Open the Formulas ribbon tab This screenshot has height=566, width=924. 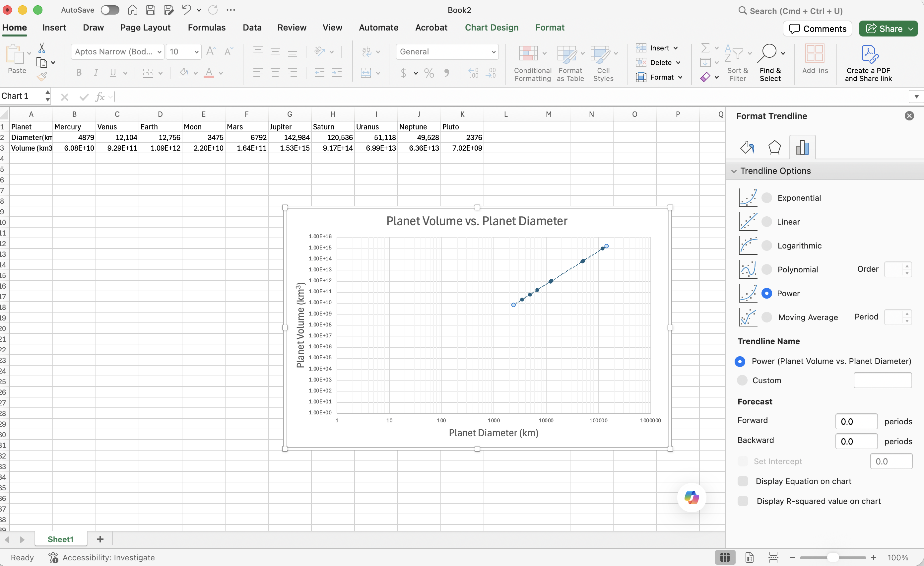[x=207, y=28]
